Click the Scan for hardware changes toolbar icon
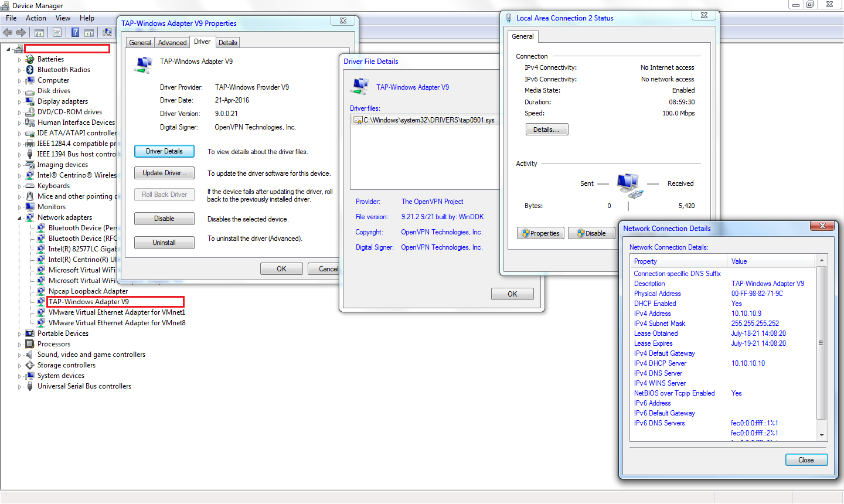This screenshot has height=504, width=844. 107,33
